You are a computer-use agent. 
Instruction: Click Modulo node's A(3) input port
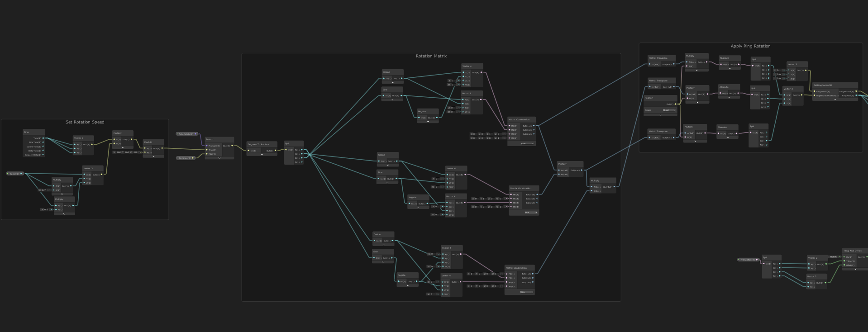tap(145, 148)
